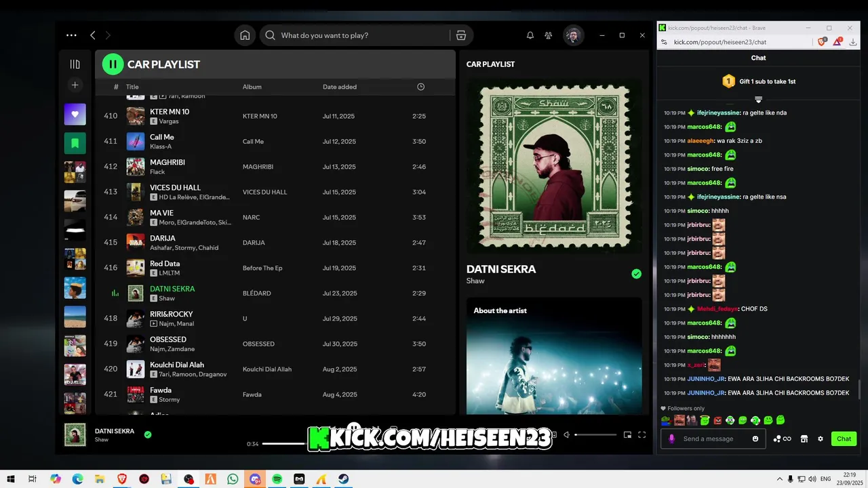Click 'Gift 1 sub to take 1st' banner
This screenshot has width=868, height=488.
click(x=759, y=81)
